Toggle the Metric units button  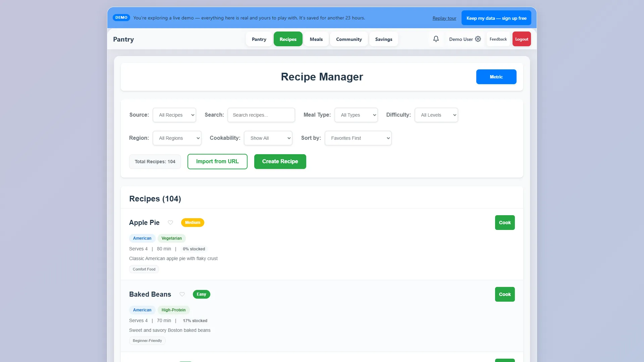click(x=496, y=77)
